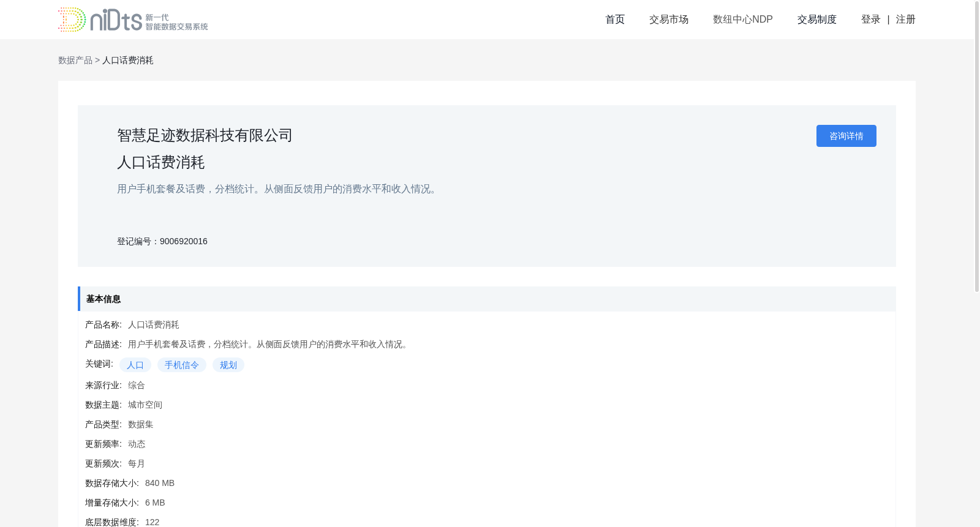
Task: Click the 咨询详情 button
Action: [846, 136]
